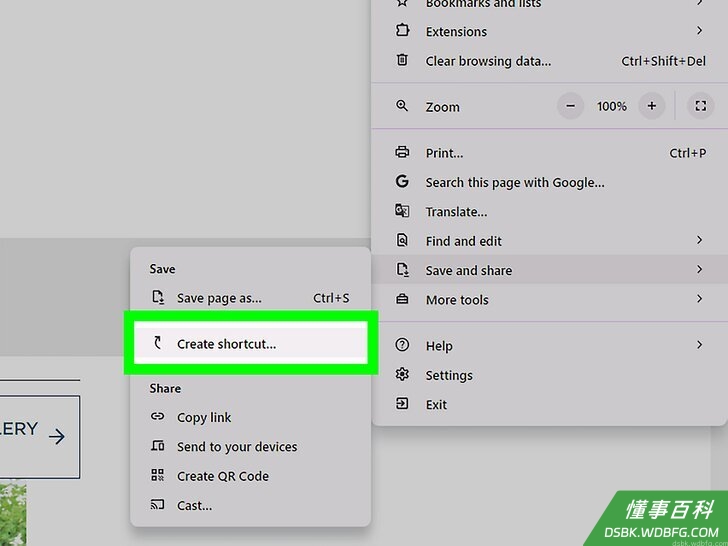Click the Ctrl+P shortcut text
The width and height of the screenshot is (728, 546).
point(688,153)
